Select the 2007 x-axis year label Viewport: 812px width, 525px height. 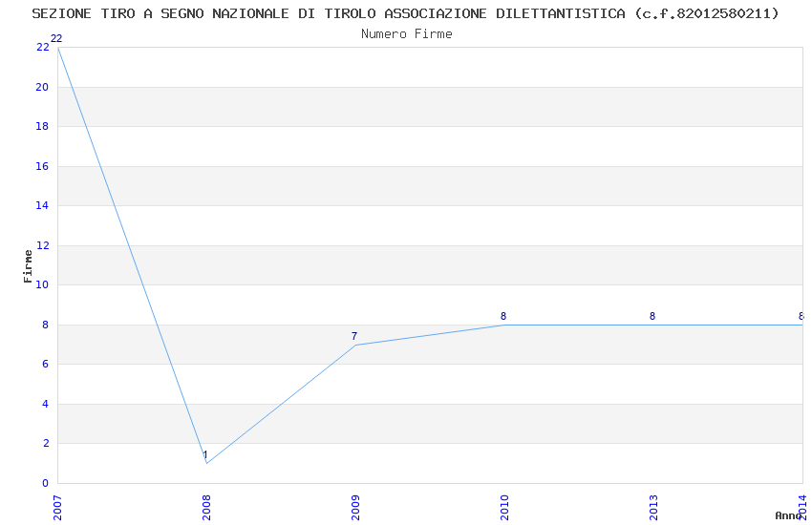(57, 508)
